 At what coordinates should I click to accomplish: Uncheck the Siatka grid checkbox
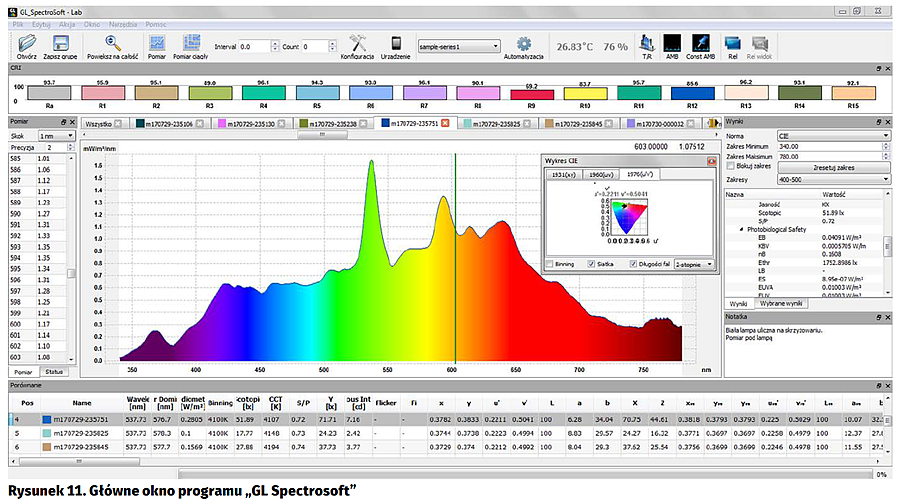[592, 264]
